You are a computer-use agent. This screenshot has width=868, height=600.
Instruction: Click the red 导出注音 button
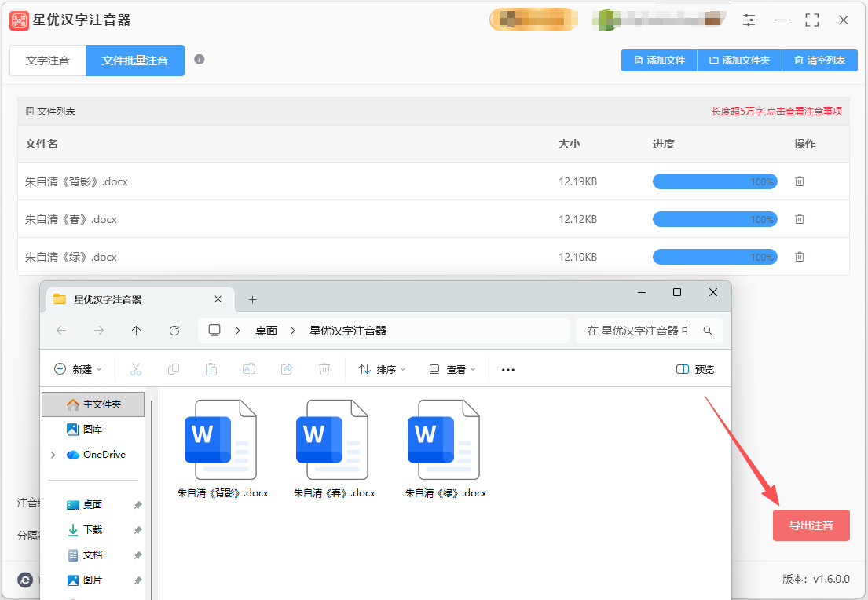point(811,525)
